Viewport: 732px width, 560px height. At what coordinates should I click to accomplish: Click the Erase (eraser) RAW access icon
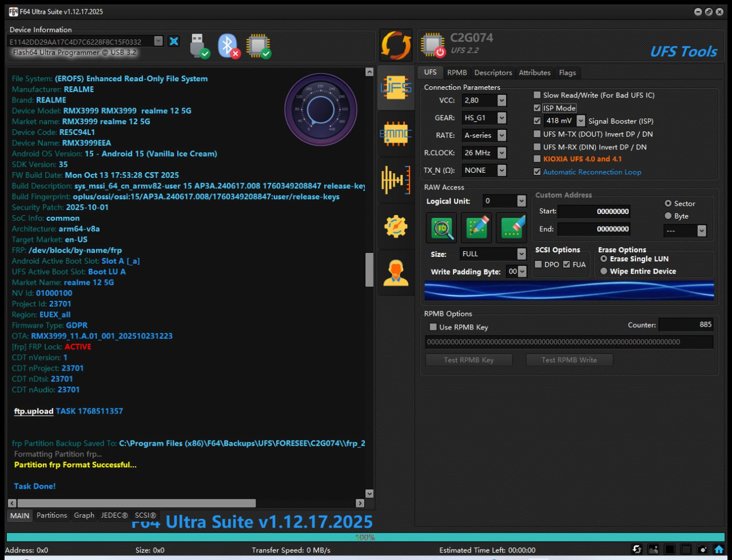tap(511, 228)
